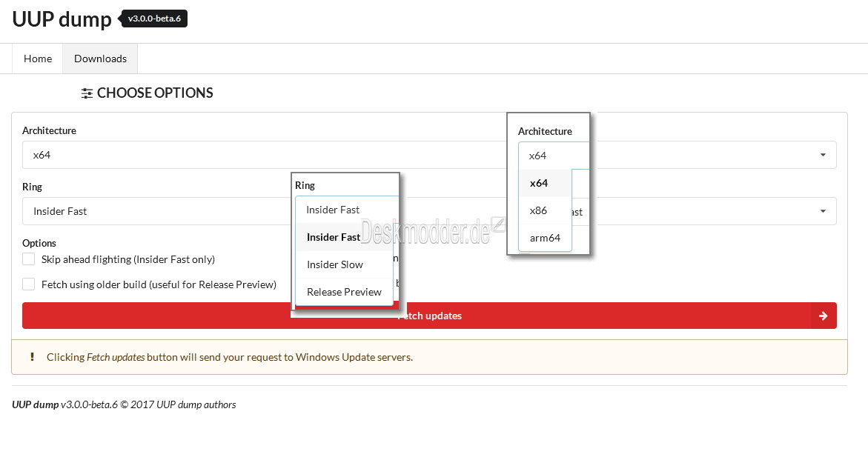This screenshot has width=868, height=460.
Task: Click the Fetch using older build label text
Action: (x=159, y=284)
